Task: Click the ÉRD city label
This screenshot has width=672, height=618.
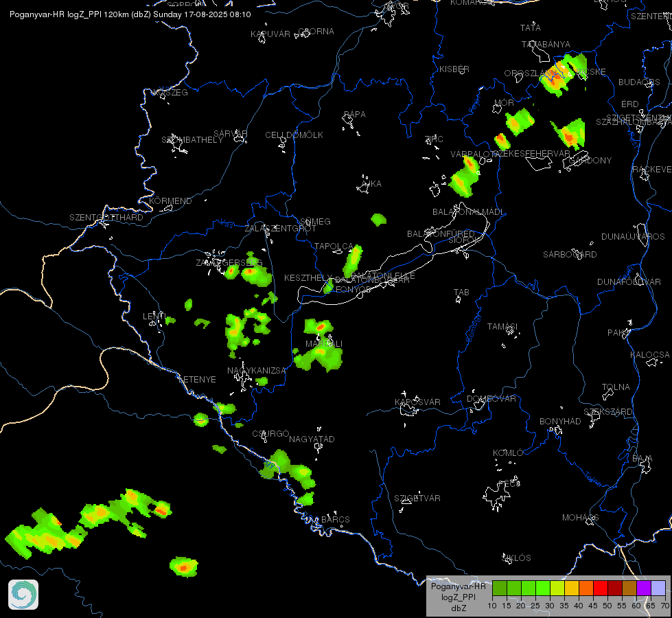Action: pos(630,104)
